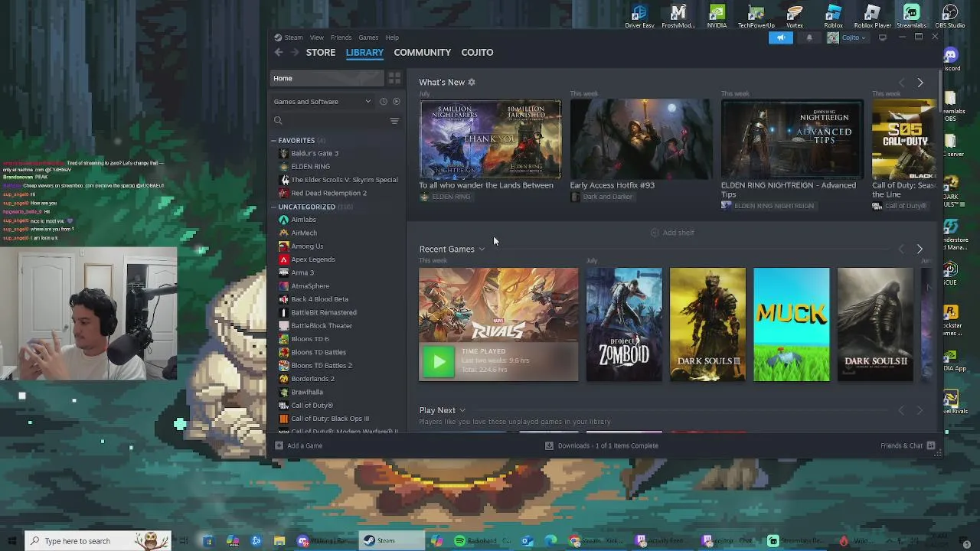Open the Steam announcements megaphone icon
Viewport: 980px width, 551px height.
(x=780, y=37)
